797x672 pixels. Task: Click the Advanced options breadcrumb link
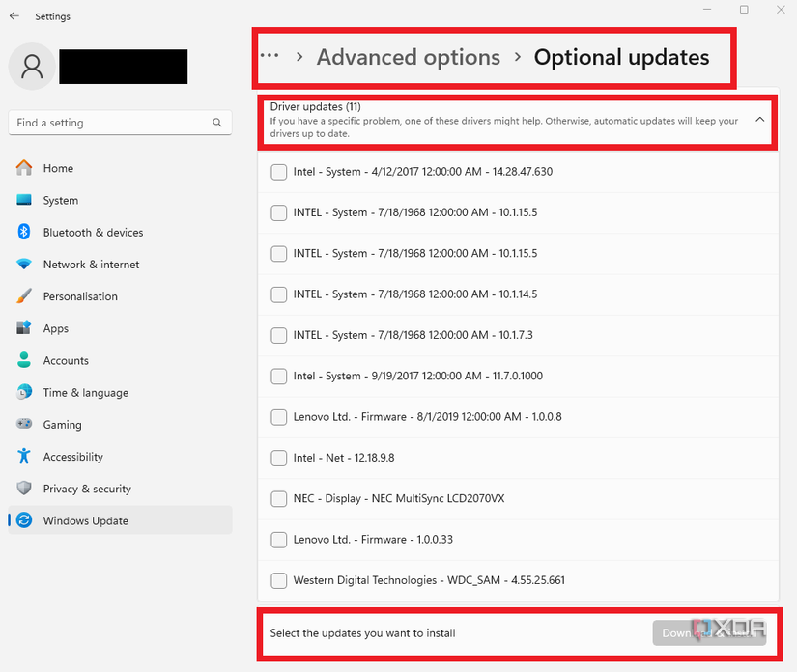(408, 57)
